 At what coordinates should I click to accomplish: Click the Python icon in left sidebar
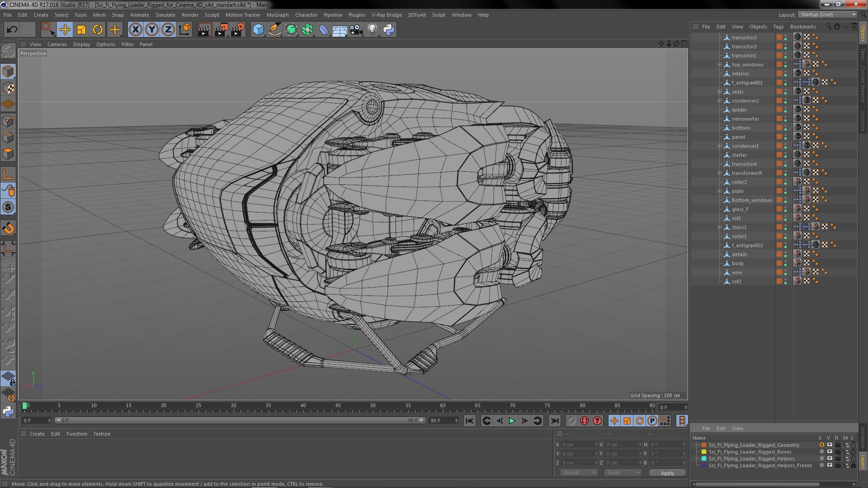8,411
